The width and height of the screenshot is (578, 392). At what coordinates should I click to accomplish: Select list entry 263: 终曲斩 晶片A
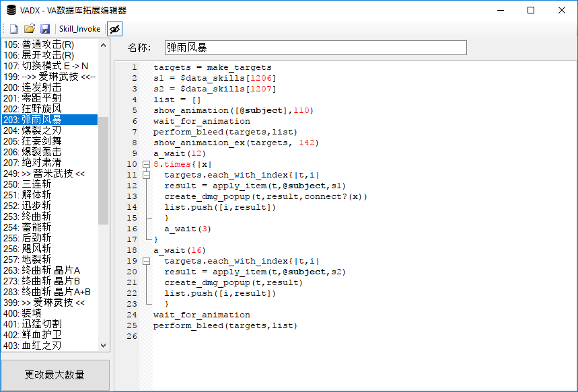(50, 270)
